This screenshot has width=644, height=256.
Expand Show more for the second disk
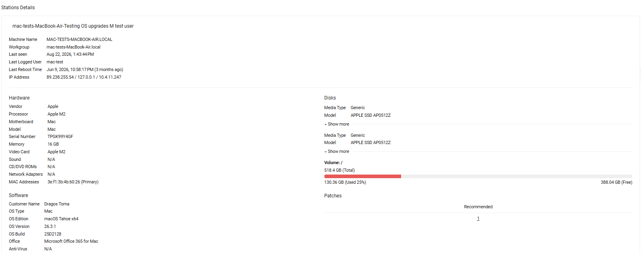point(337,152)
